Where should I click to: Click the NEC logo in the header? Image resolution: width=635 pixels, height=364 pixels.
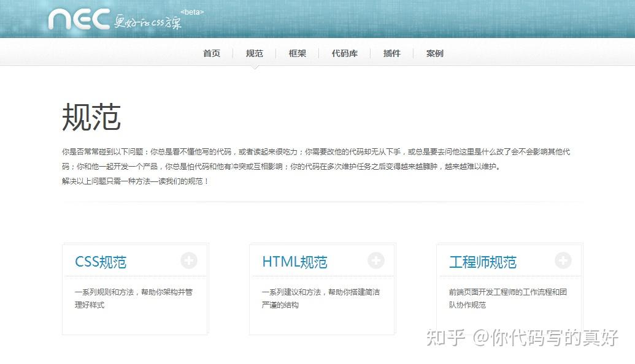point(79,19)
